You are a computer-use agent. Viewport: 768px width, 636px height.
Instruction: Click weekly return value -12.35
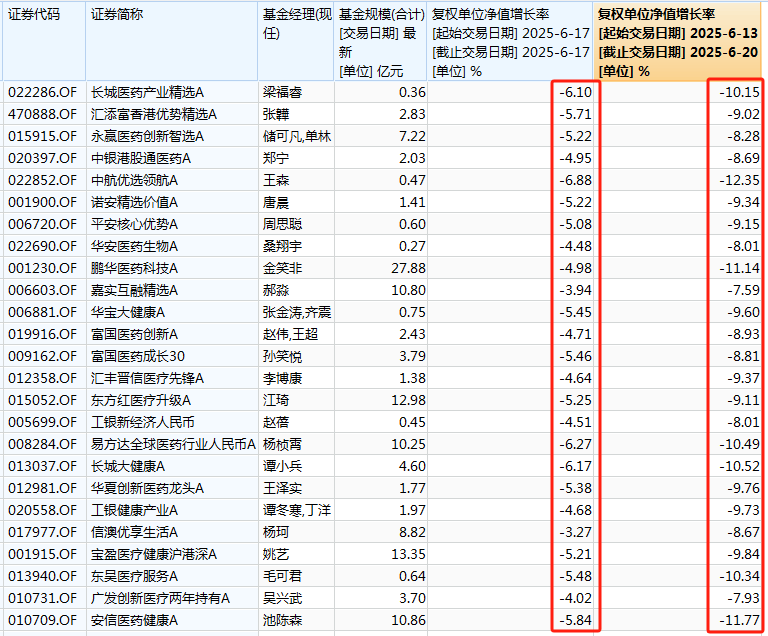739,180
